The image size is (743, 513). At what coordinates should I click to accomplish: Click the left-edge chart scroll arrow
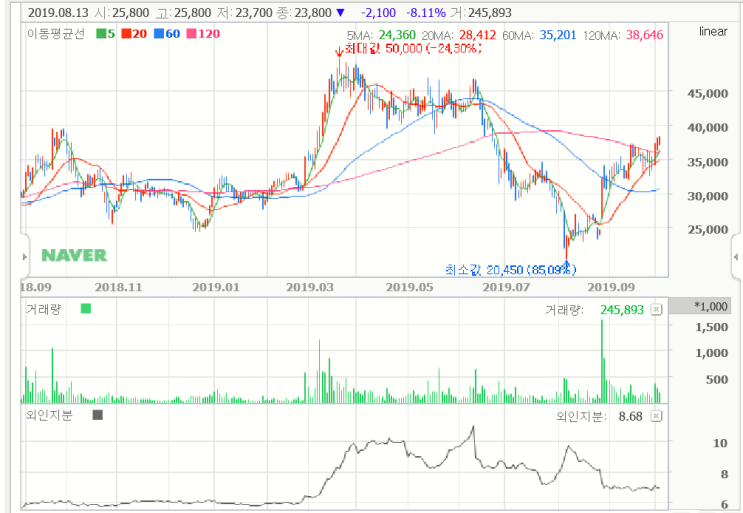click(25, 257)
